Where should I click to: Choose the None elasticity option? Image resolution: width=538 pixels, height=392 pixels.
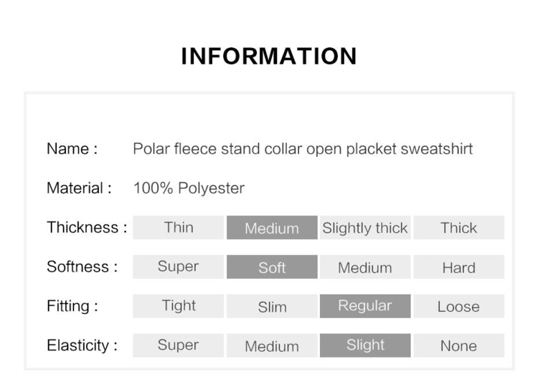(459, 345)
